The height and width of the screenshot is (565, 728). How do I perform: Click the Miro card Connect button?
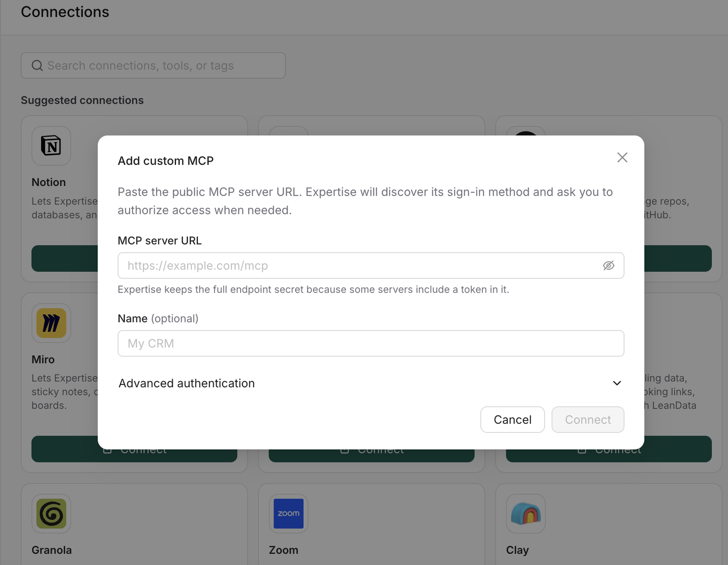[134, 449]
